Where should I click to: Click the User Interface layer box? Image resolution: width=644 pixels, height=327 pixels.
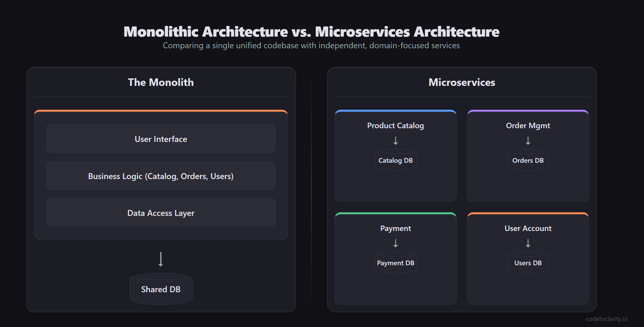click(x=161, y=139)
